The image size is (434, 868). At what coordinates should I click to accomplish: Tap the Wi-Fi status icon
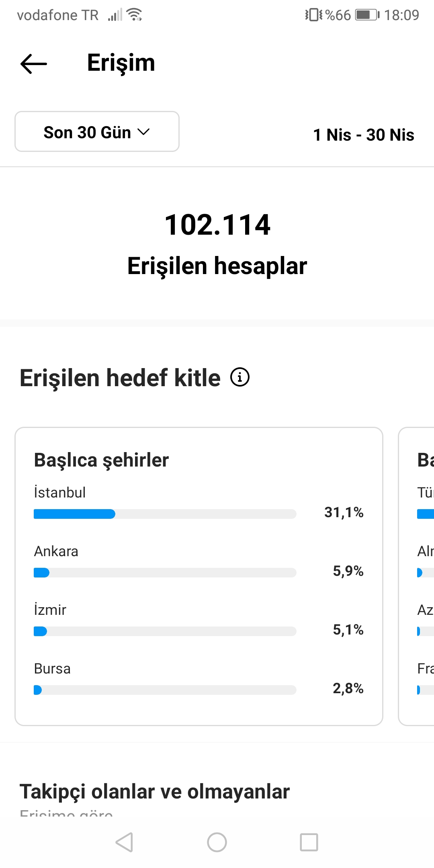point(134,15)
